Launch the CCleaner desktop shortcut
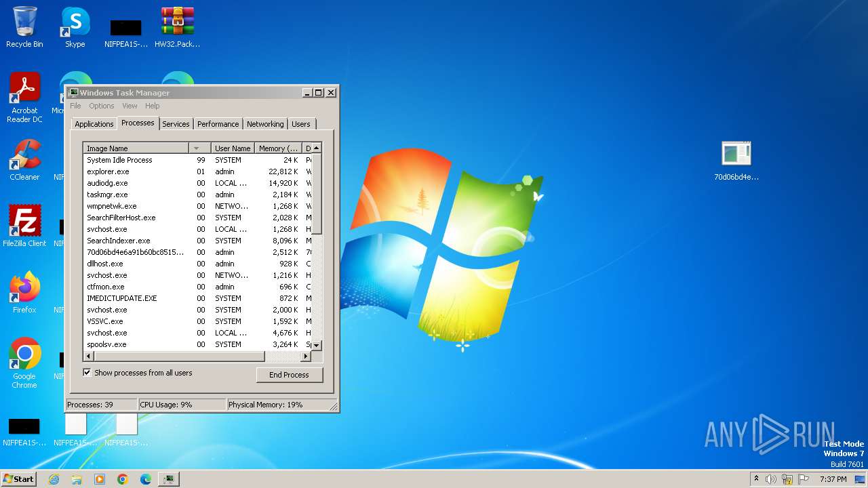The width and height of the screenshot is (868, 488). tap(24, 160)
